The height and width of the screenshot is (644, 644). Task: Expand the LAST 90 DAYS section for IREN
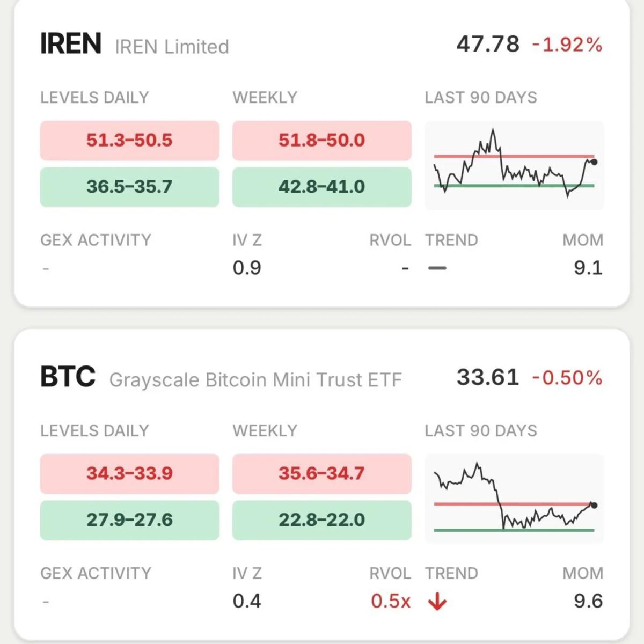tap(481, 97)
